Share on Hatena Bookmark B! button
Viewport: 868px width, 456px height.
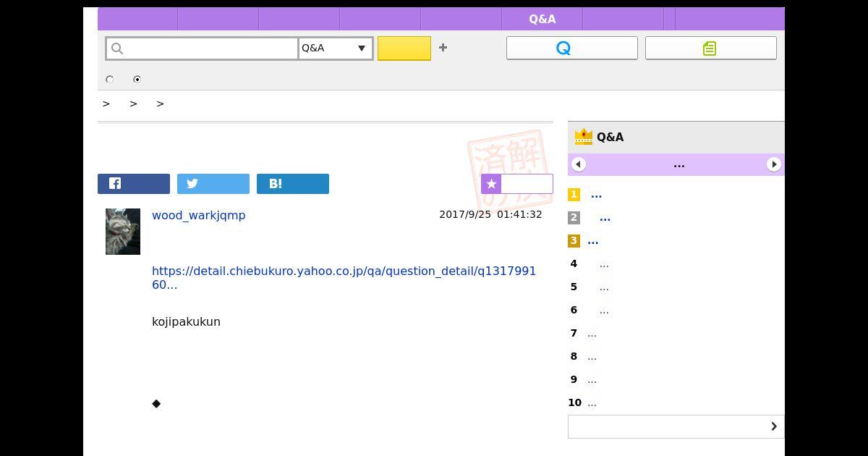(x=293, y=184)
